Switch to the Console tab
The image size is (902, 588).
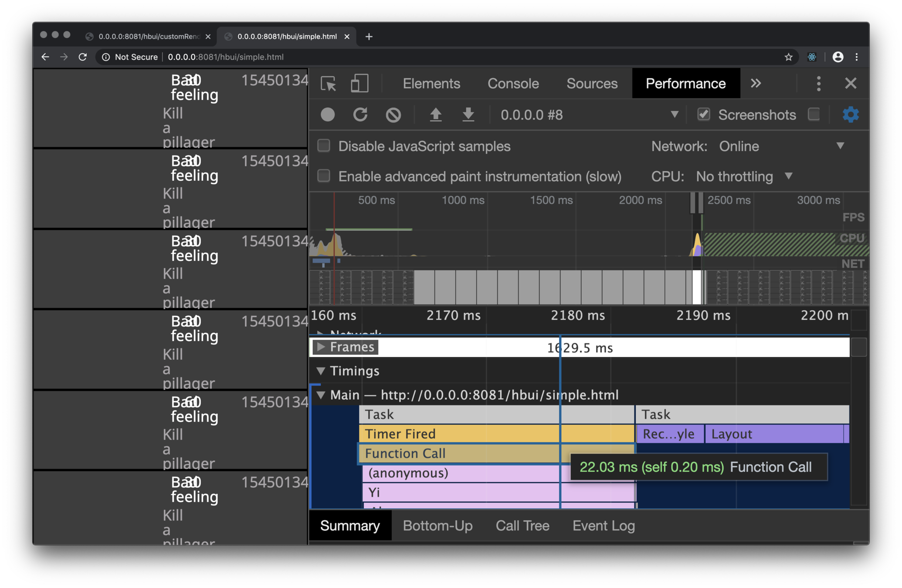513,83
